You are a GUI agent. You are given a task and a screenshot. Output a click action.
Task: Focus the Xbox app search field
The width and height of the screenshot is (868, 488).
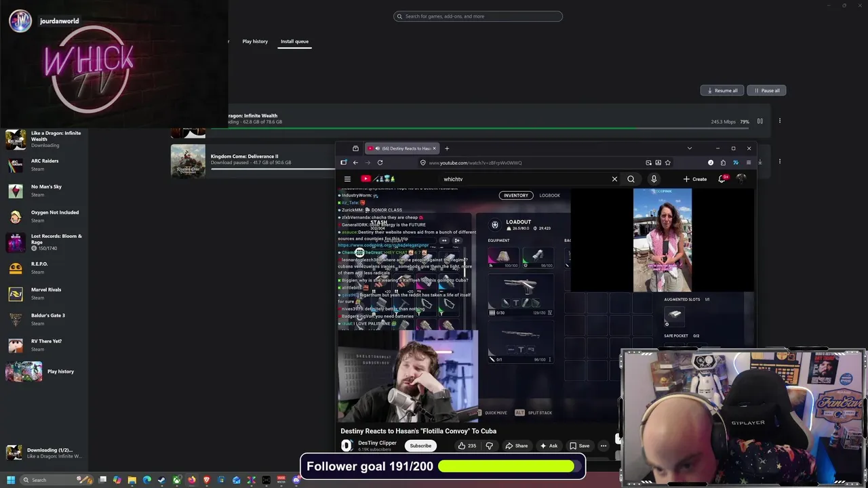click(478, 16)
